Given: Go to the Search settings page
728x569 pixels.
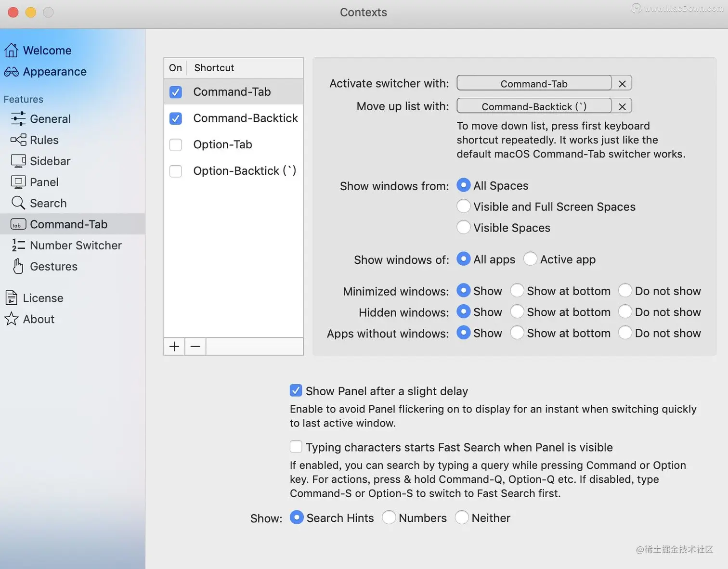Looking at the screenshot, I should click(x=48, y=203).
